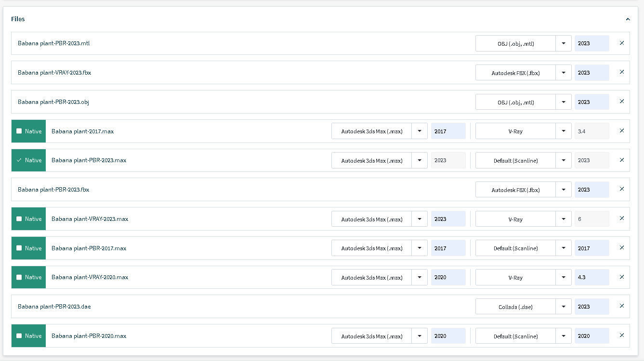
Task: Open format dropdown for Babana plant-PBR-2023.mtl
Action: 563,43
